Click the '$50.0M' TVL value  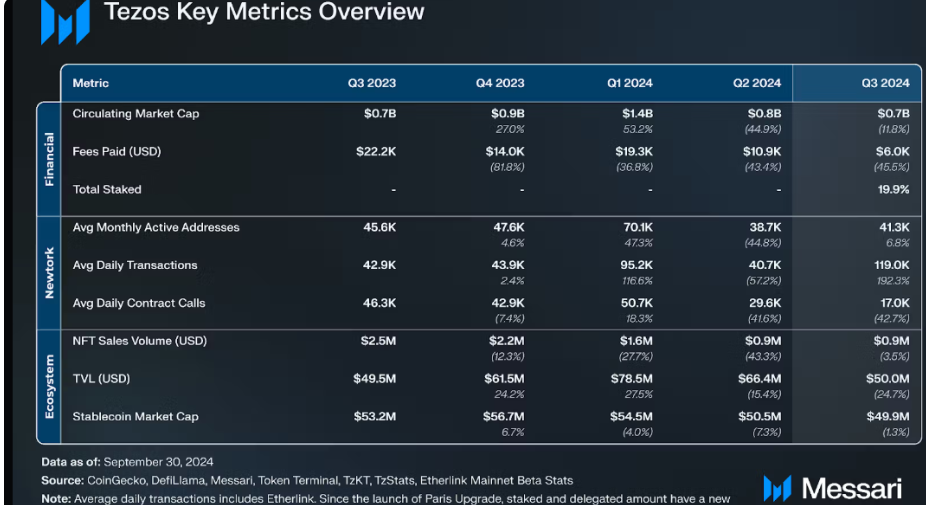point(888,379)
